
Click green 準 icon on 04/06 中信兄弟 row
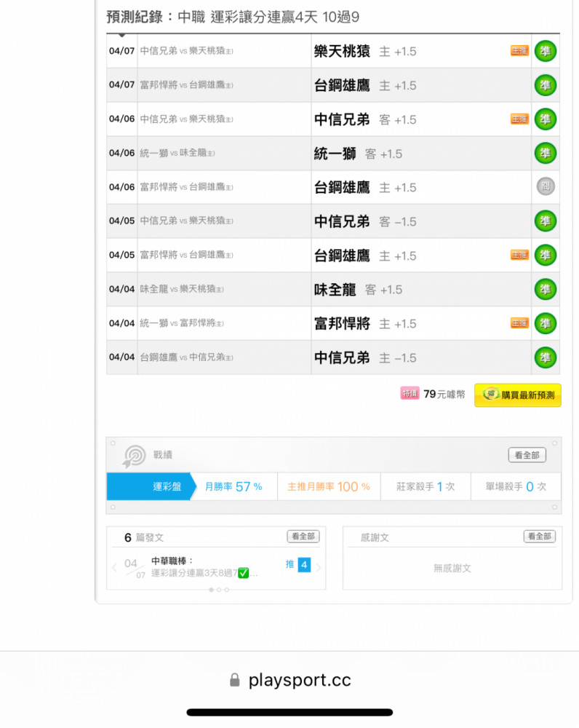coord(545,119)
